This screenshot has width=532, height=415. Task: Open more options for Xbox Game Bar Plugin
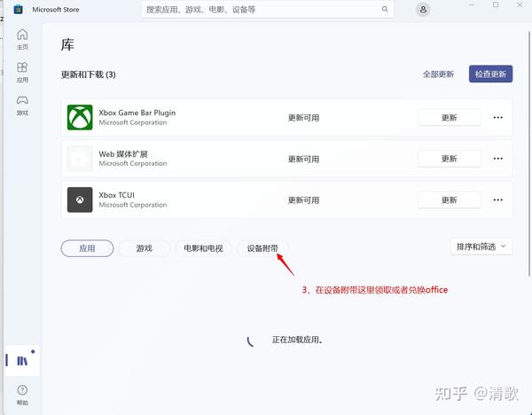497,117
